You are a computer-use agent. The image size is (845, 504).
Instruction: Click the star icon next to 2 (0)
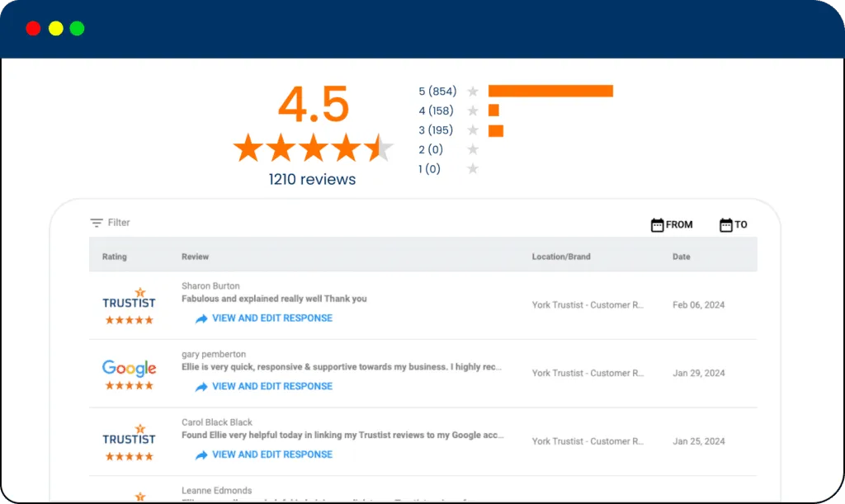[473, 149]
